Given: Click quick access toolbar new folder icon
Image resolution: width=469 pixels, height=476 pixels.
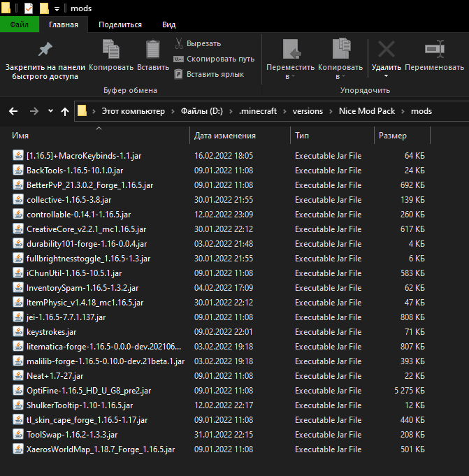Looking at the screenshot, I should pyautogui.click(x=44, y=8).
